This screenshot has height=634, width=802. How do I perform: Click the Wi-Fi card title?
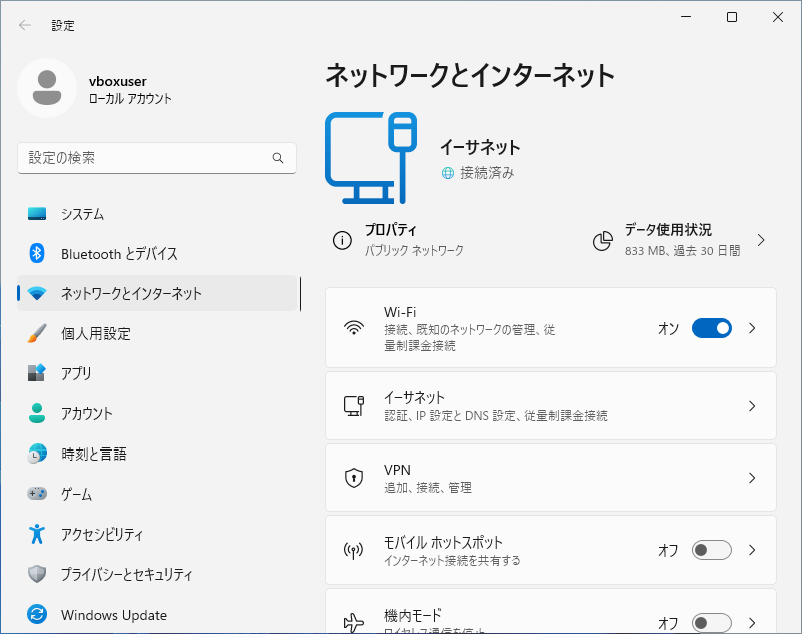coord(400,312)
